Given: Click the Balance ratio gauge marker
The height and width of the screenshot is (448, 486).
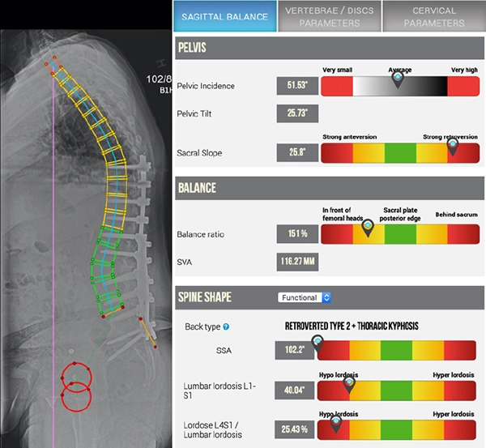Looking at the screenshot, I should pyautogui.click(x=368, y=228).
